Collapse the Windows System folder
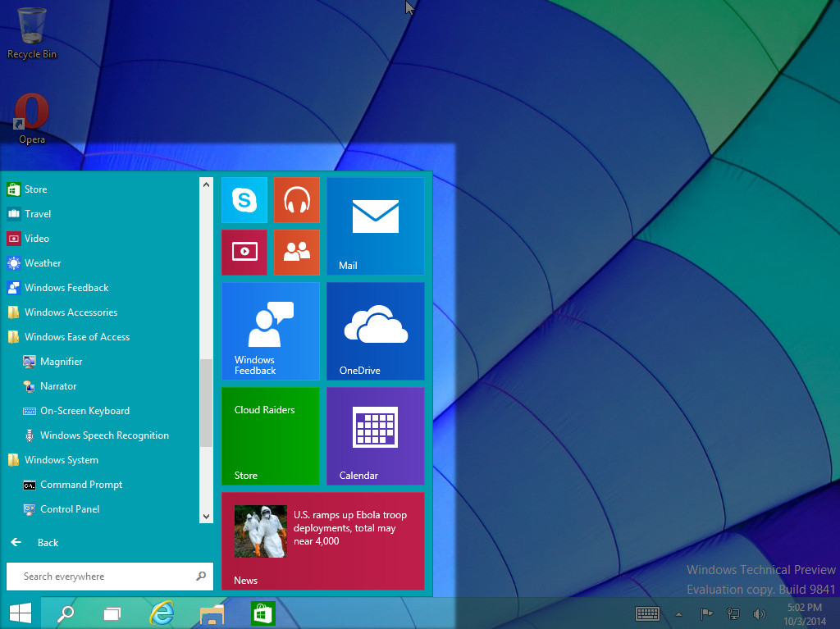Viewport: 840px width, 629px height. [x=102, y=460]
